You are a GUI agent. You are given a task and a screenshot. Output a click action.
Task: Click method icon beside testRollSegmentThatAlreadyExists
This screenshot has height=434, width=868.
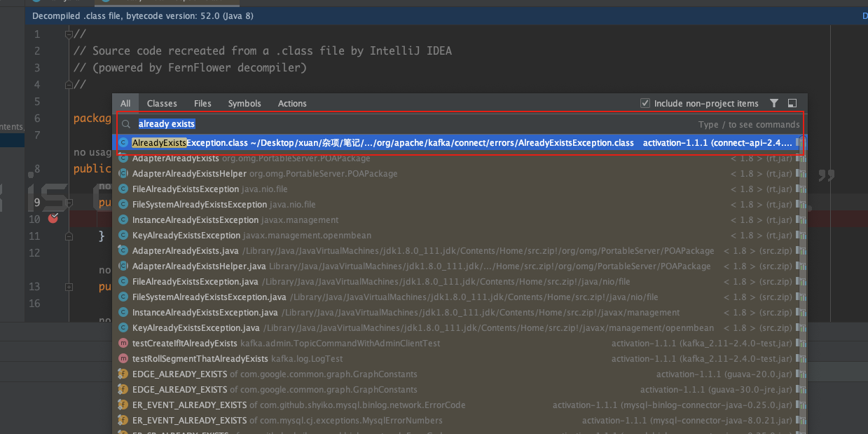click(123, 359)
